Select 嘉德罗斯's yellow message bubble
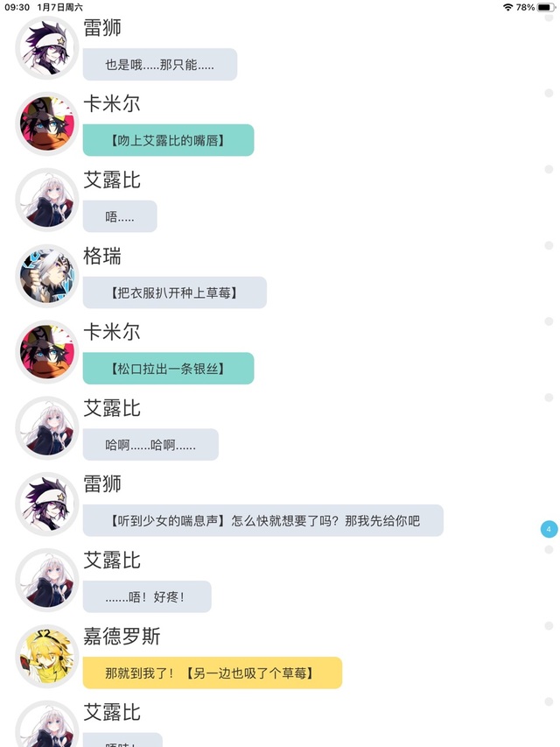The width and height of the screenshot is (560, 747). pos(213,673)
